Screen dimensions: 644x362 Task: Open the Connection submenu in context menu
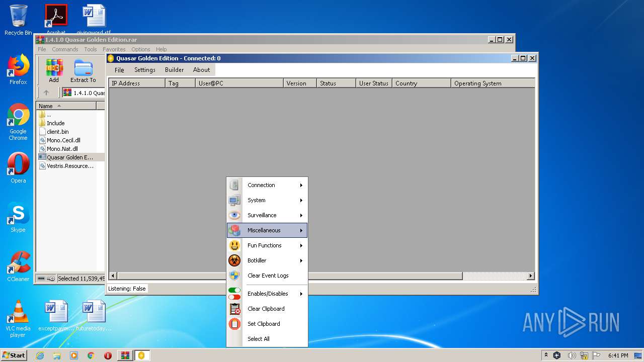coord(267,185)
